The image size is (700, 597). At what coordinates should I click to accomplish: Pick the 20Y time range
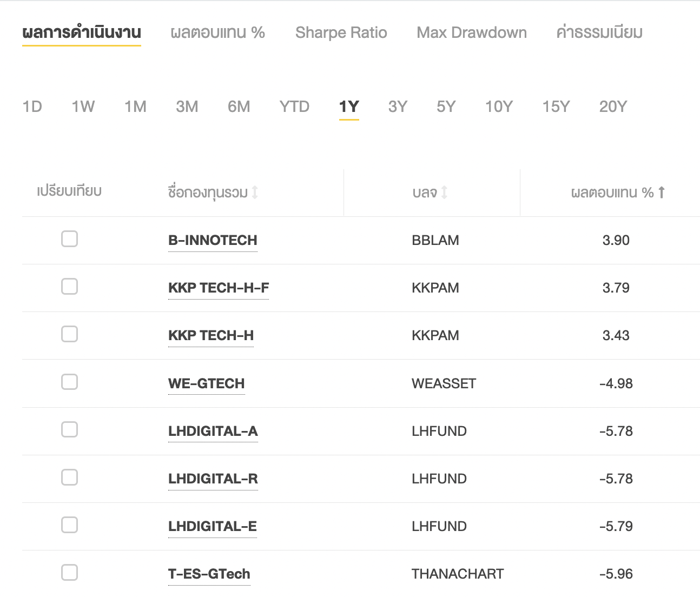click(x=612, y=107)
